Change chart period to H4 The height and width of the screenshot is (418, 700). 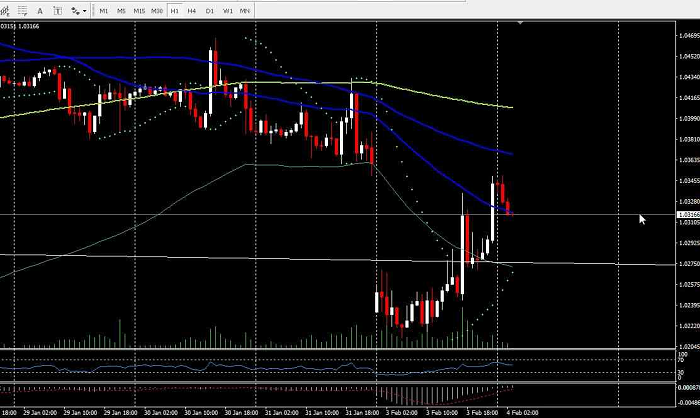tap(192, 10)
